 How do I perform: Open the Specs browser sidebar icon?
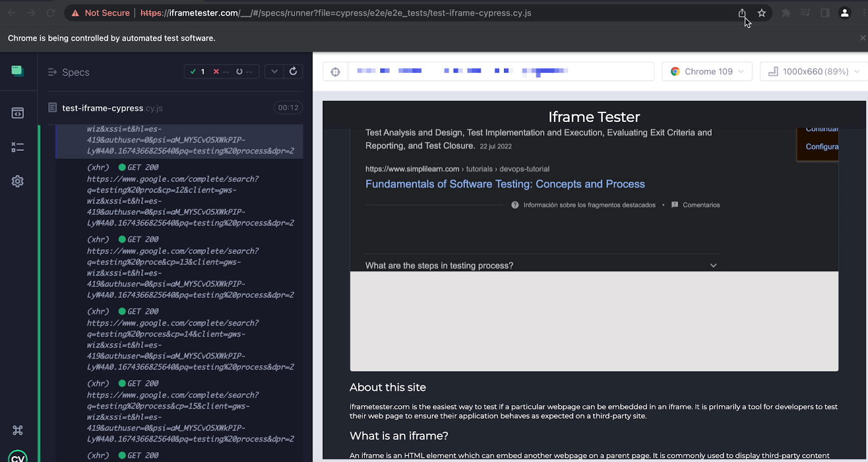click(x=17, y=113)
